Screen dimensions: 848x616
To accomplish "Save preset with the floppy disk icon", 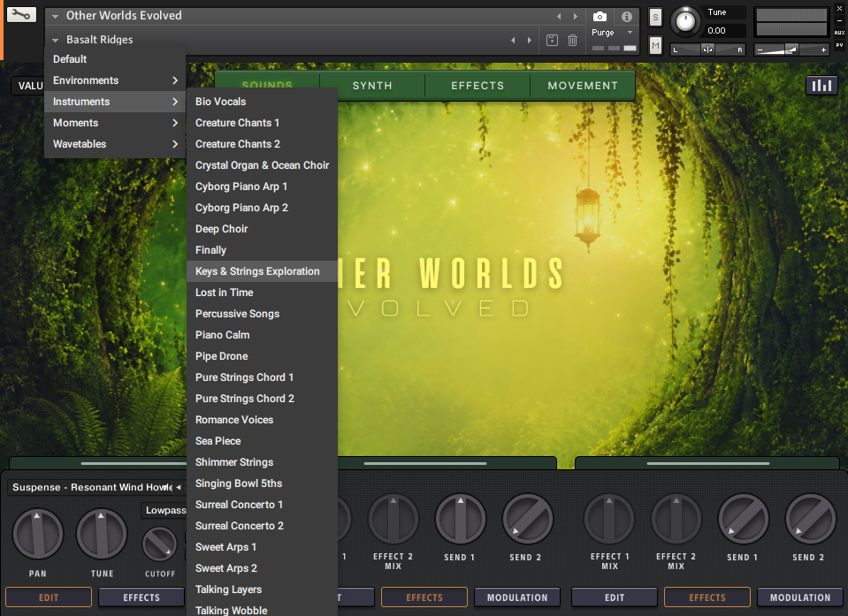I will [552, 40].
